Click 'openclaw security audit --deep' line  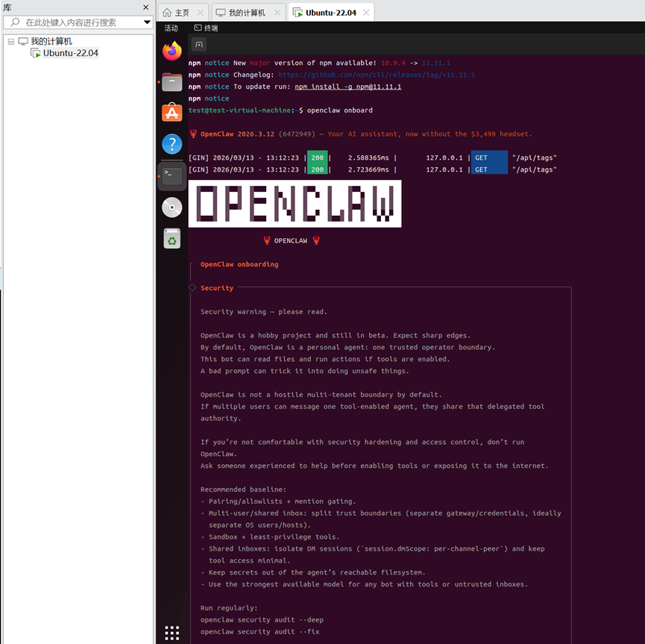click(262, 620)
